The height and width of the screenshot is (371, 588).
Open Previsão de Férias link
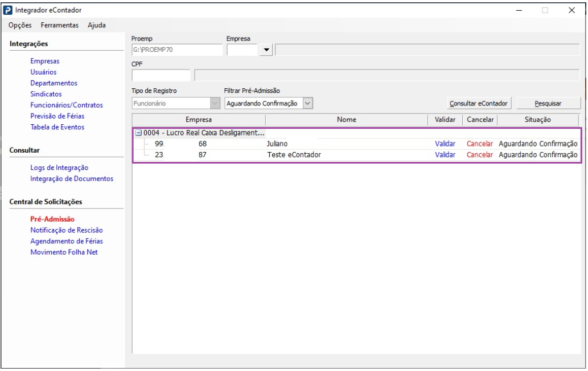[x=57, y=116]
